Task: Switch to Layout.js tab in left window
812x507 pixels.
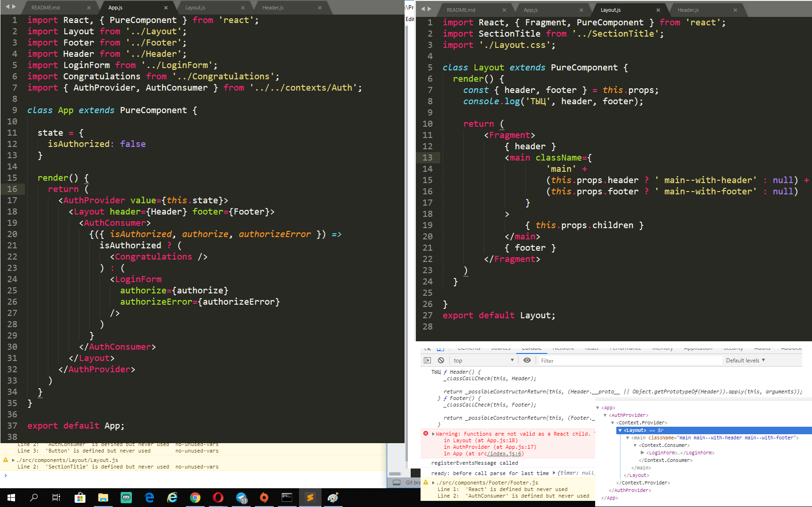Action: (195, 8)
